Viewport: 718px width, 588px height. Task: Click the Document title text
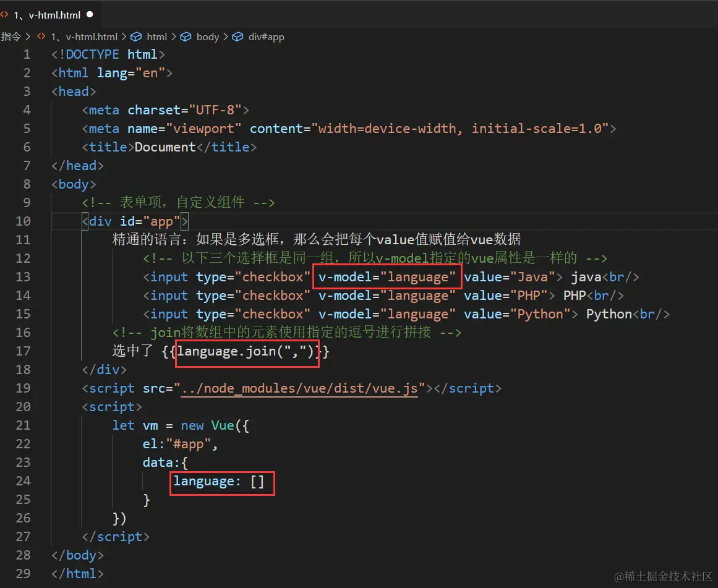(x=165, y=147)
